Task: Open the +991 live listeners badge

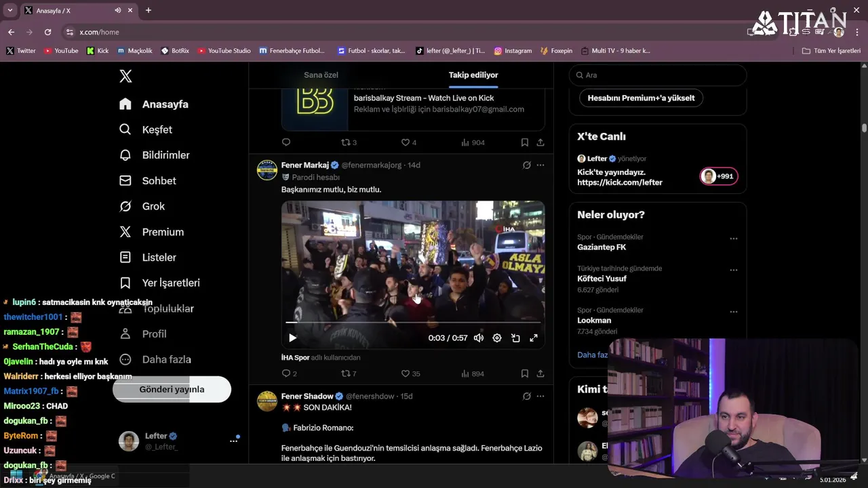Action: click(x=719, y=176)
